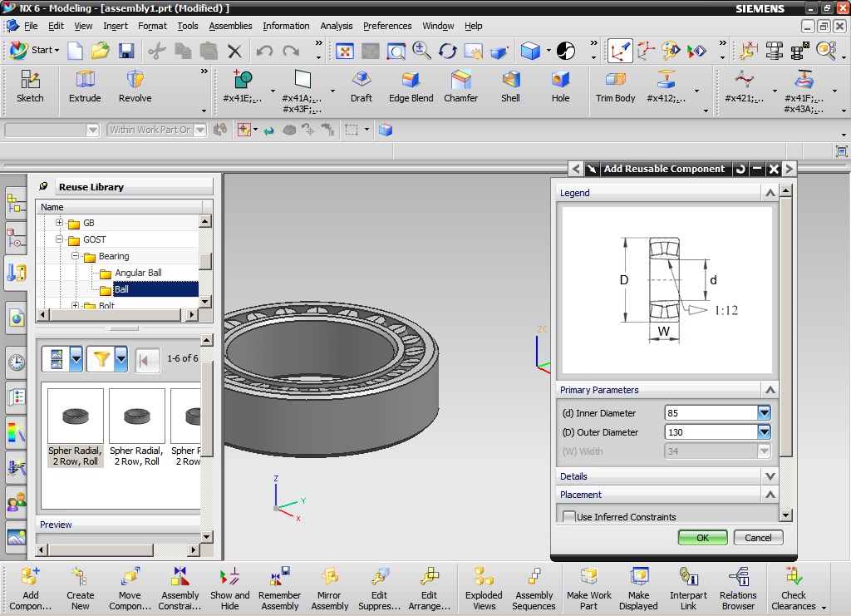Click the Cut scissors icon
Viewport: 851px width, 616px height.
pyautogui.click(x=157, y=51)
